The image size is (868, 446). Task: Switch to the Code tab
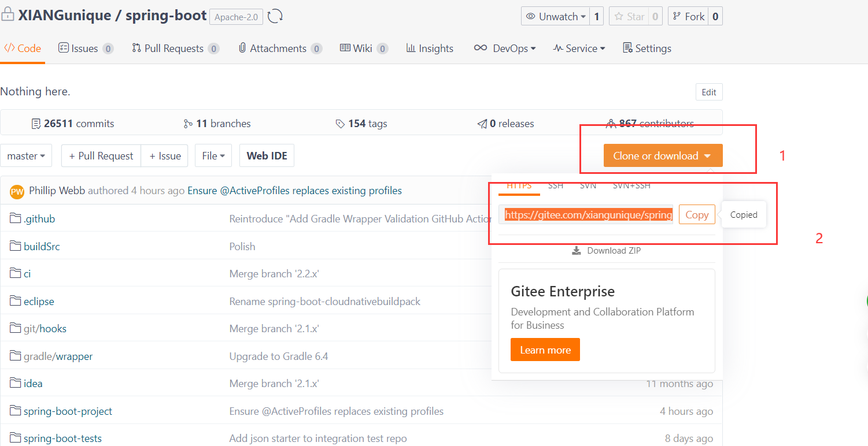coord(23,49)
